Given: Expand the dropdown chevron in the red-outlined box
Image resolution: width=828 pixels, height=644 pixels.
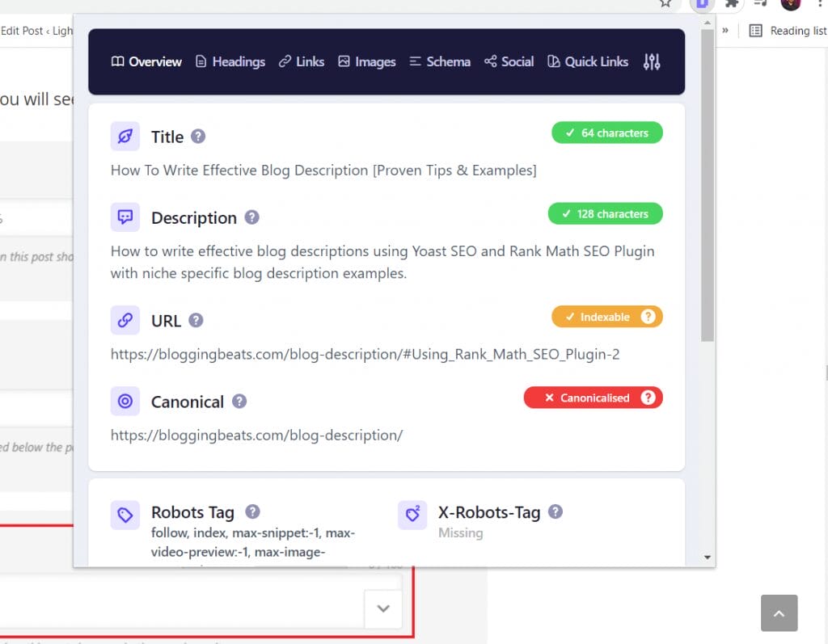Looking at the screenshot, I should 383,608.
